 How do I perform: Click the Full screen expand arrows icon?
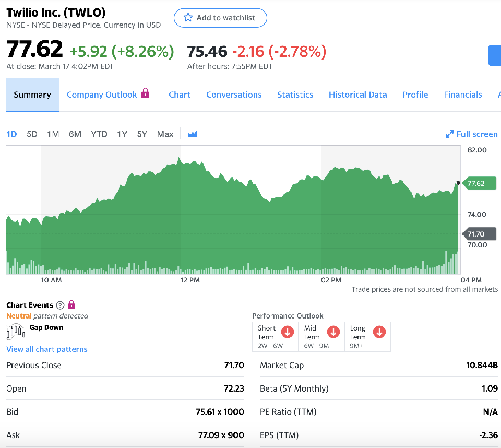[x=449, y=134]
